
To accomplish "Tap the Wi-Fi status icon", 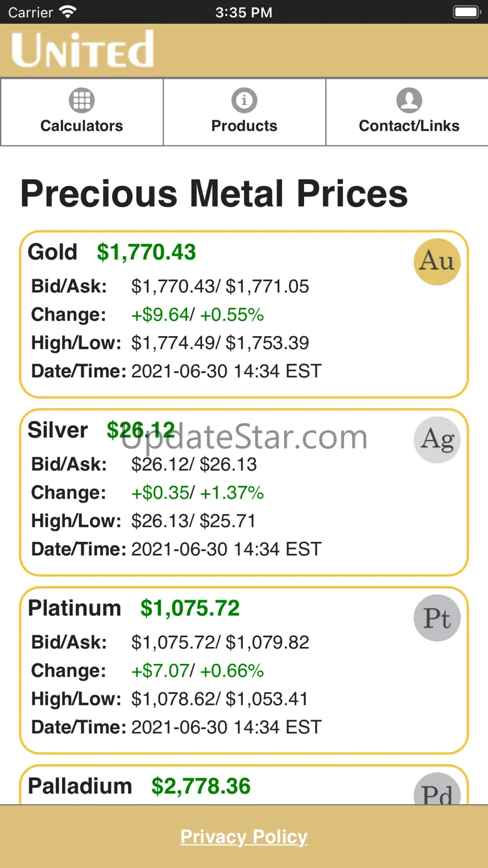I will tap(67, 12).
